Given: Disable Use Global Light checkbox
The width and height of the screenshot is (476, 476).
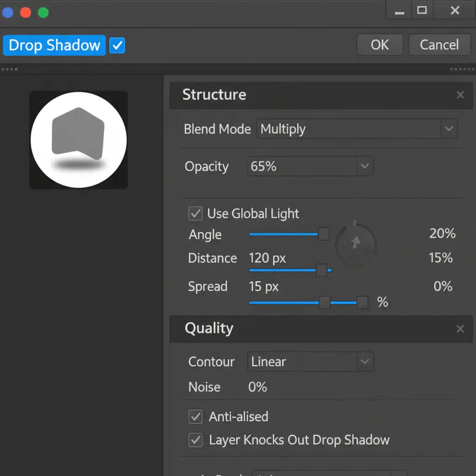Looking at the screenshot, I should coord(195,214).
